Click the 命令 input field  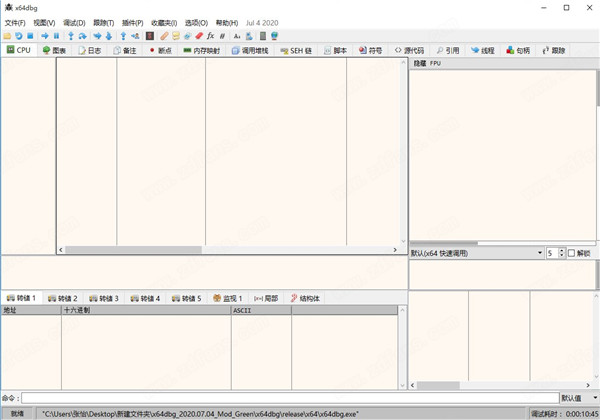coord(290,398)
